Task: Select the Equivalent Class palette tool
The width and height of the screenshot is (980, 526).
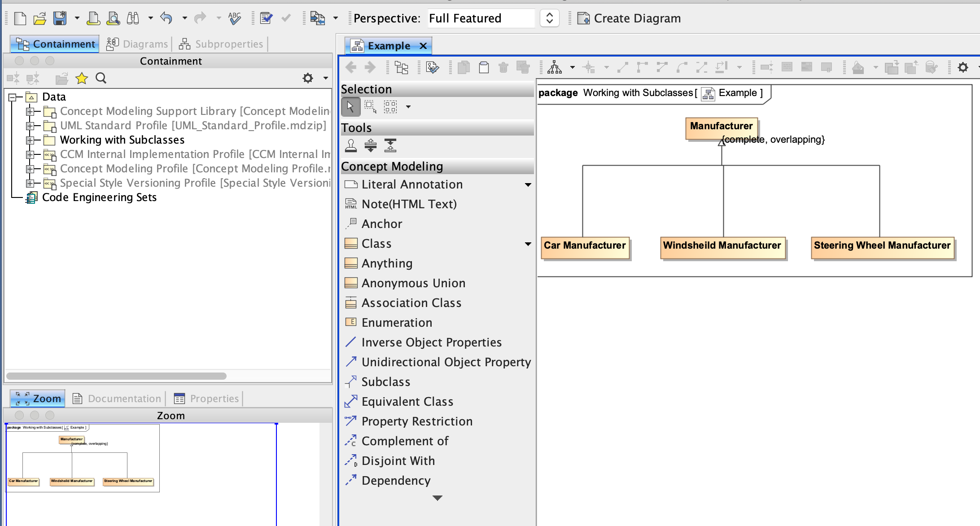Action: coord(407,402)
